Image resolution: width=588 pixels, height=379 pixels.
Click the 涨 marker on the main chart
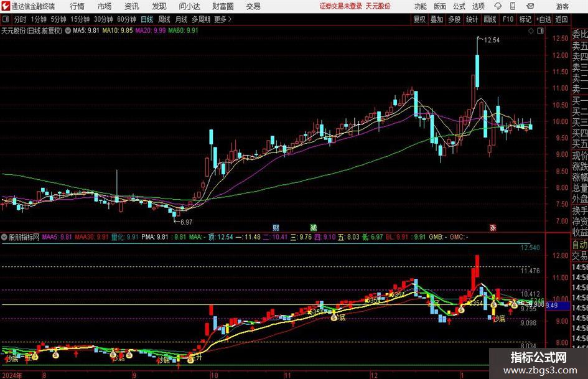(493, 227)
